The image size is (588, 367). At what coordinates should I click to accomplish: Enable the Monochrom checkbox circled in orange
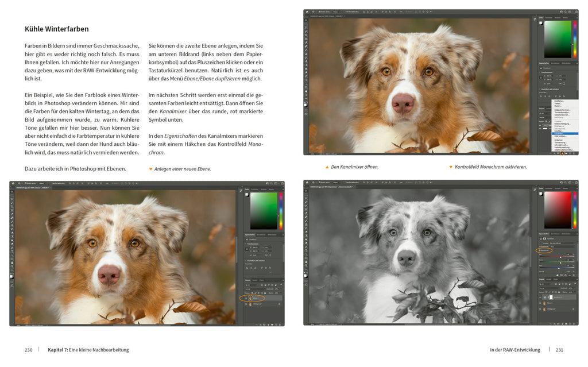tap(540, 250)
